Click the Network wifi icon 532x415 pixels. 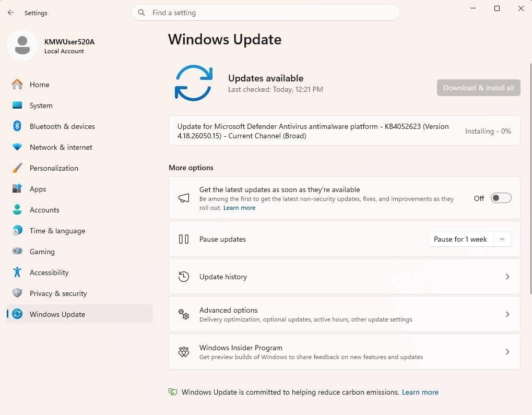17,147
